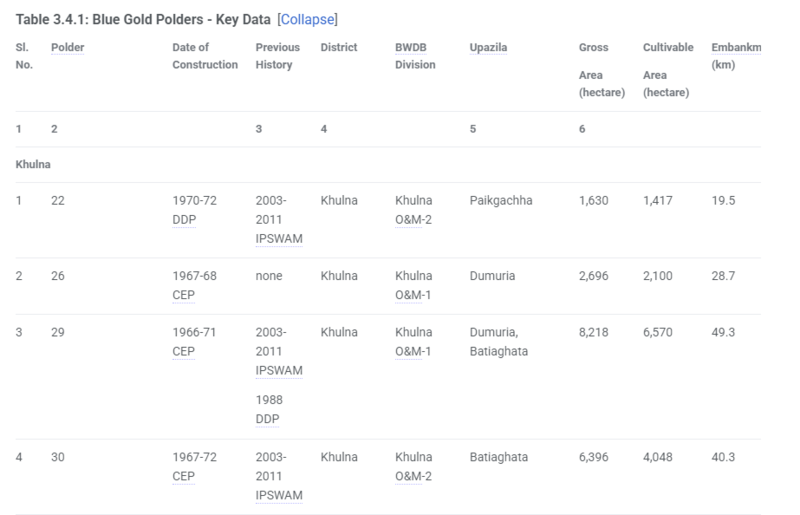Click cultivable area value 6,570

click(x=658, y=332)
